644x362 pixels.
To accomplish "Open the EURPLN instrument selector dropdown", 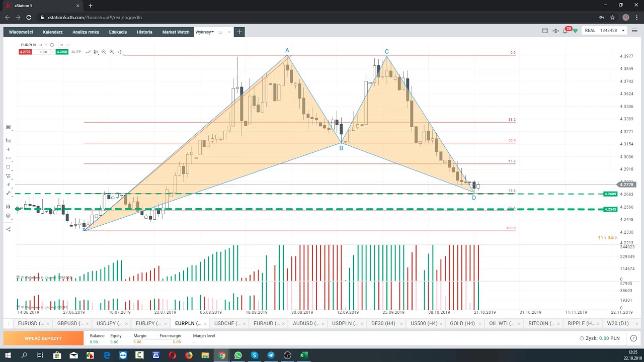I will pyautogui.click(x=46, y=45).
